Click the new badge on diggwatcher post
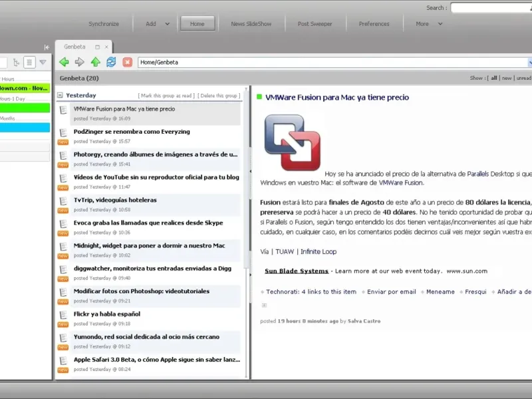 63,279
